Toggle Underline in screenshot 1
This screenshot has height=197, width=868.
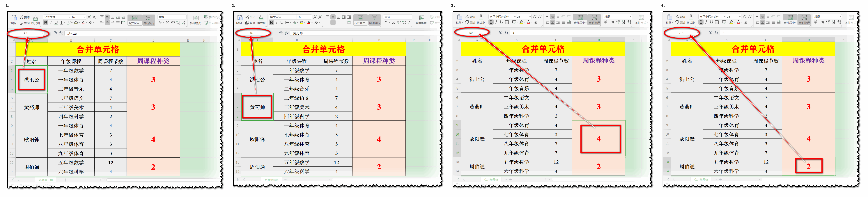coord(56,23)
